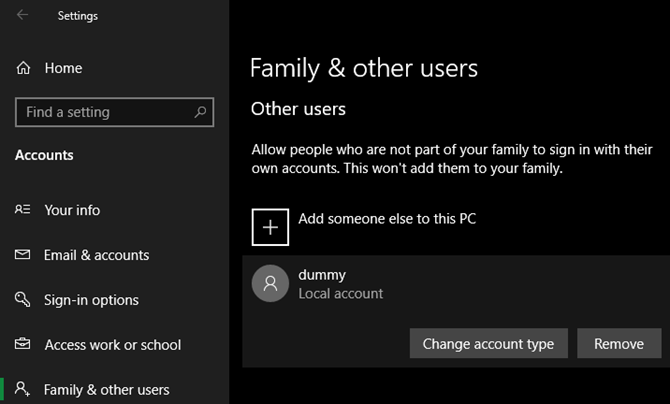Screen dimensions: 670x404
Task: Select the dummy user name text
Action: (x=322, y=275)
